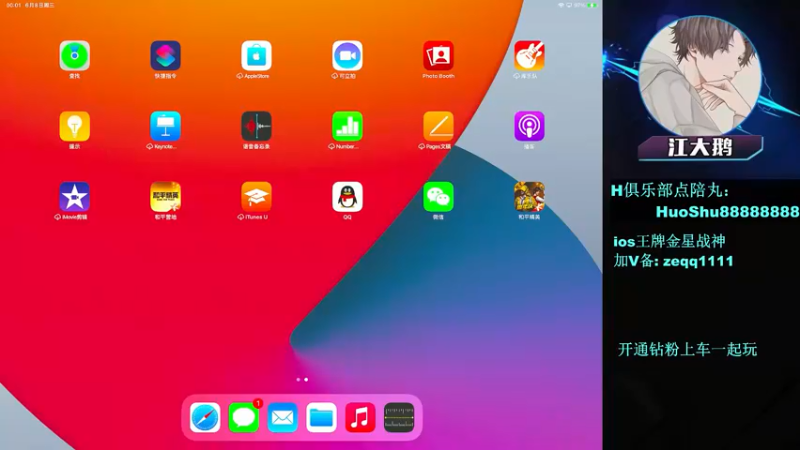Click the HuoShu88888888 text
800x450 pixels.
pos(728,212)
